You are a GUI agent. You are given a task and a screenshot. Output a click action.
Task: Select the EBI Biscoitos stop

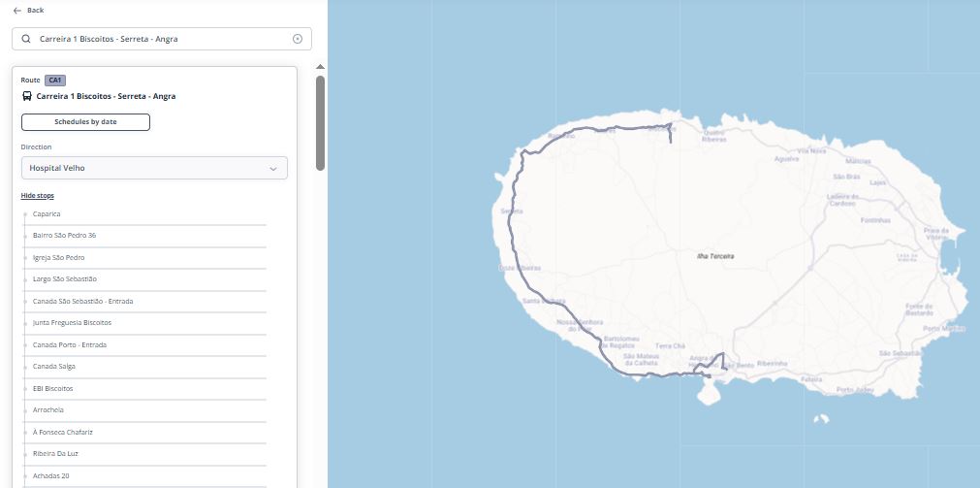(x=52, y=388)
